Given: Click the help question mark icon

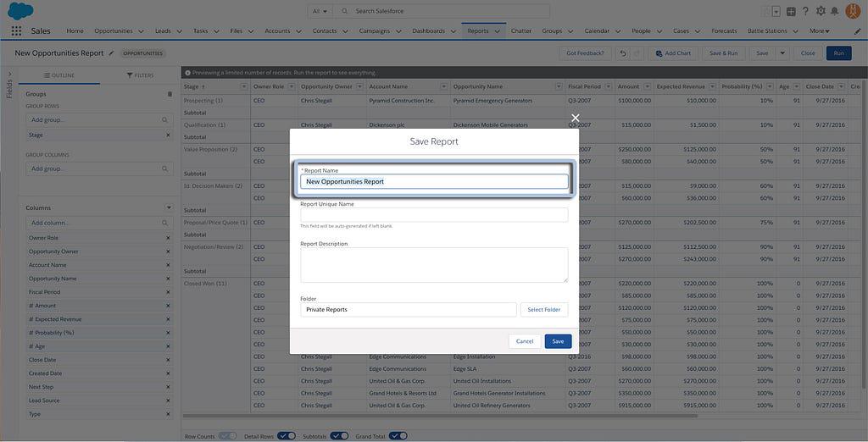Looking at the screenshot, I should [805, 11].
